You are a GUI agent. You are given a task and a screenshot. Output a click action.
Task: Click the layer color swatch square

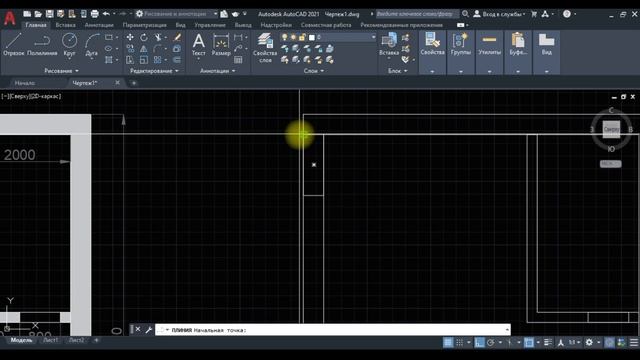pos(312,38)
